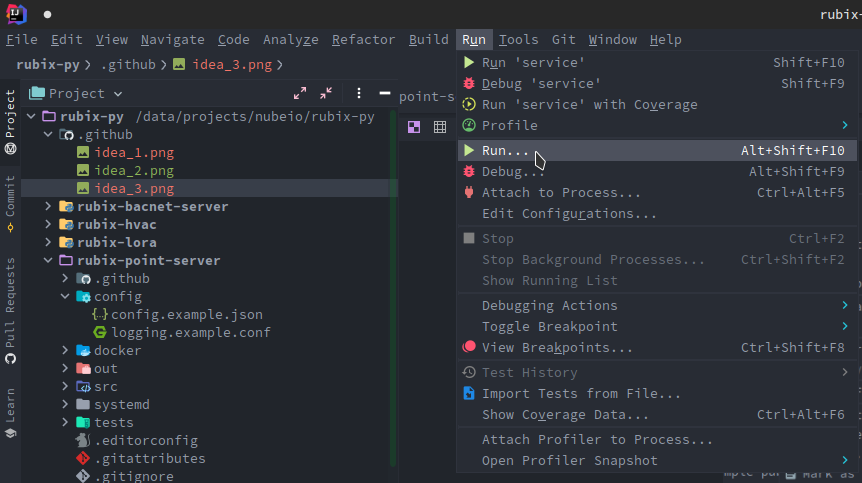Click the View Breakpoints red circle icon
This screenshot has width=862, height=483.
tap(469, 347)
